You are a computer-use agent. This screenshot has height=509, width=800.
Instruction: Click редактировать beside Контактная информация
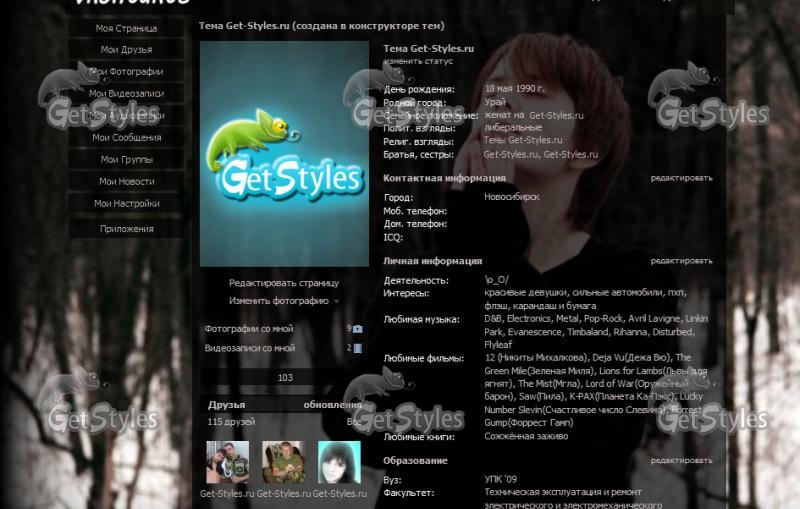pos(681,178)
